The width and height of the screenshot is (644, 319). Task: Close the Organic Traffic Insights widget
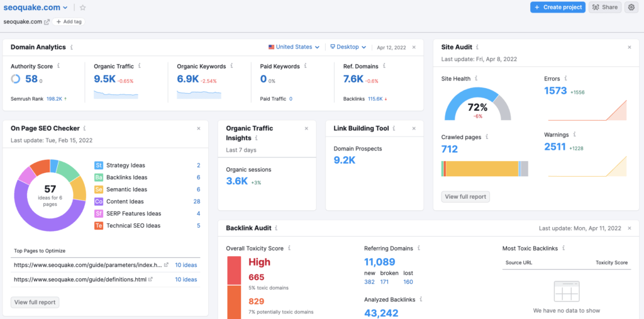(306, 128)
